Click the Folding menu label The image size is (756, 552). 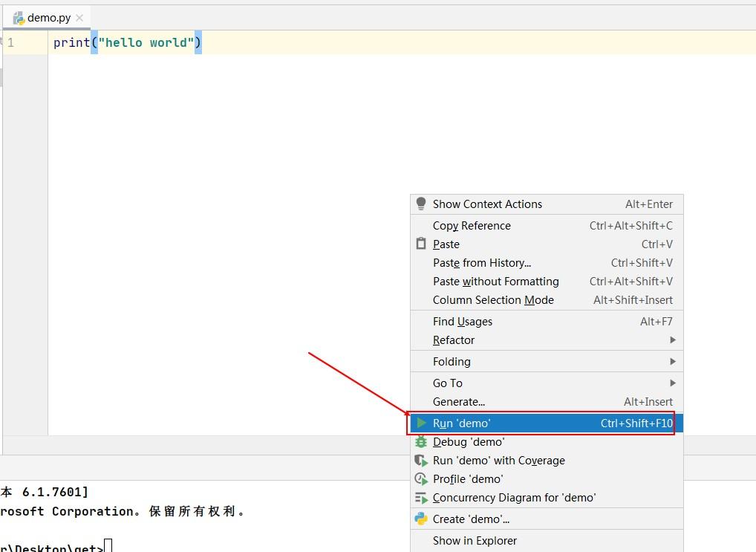(452, 361)
